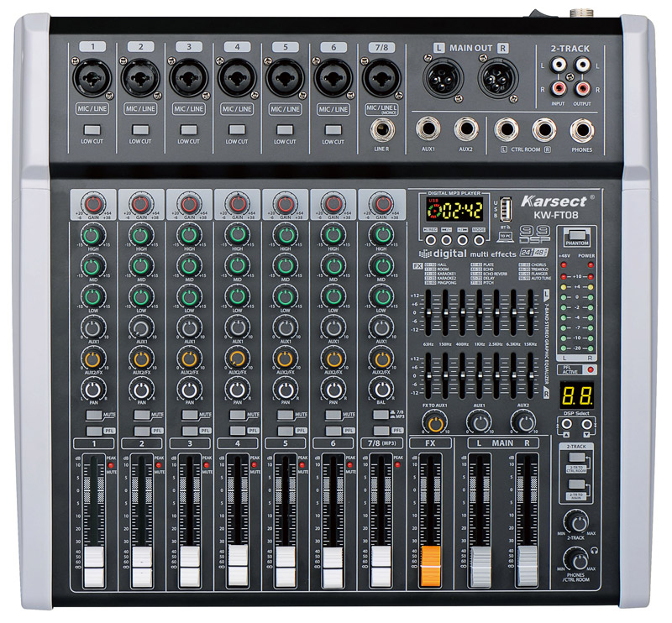This screenshot has height=623, width=672.
Task: Click the orange FX fader
Action: pos(431,566)
